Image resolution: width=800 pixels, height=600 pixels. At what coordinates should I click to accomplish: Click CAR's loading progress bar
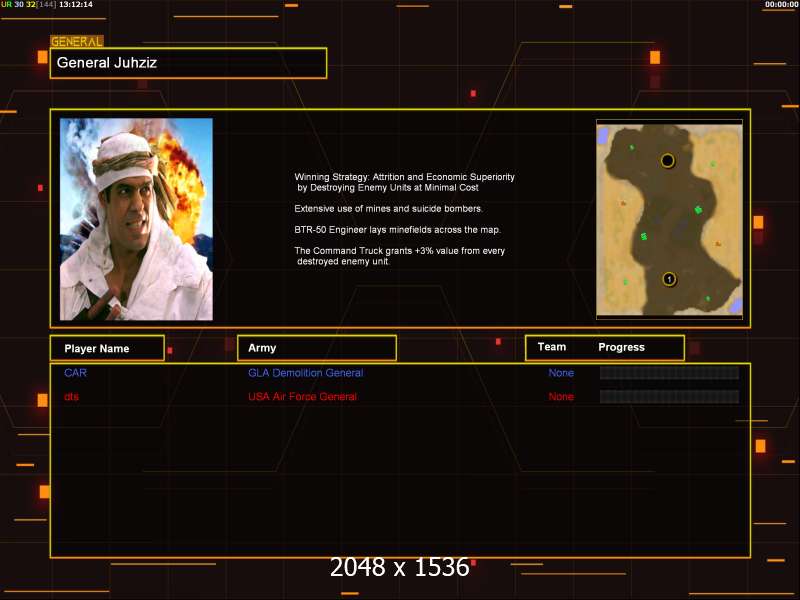click(669, 373)
